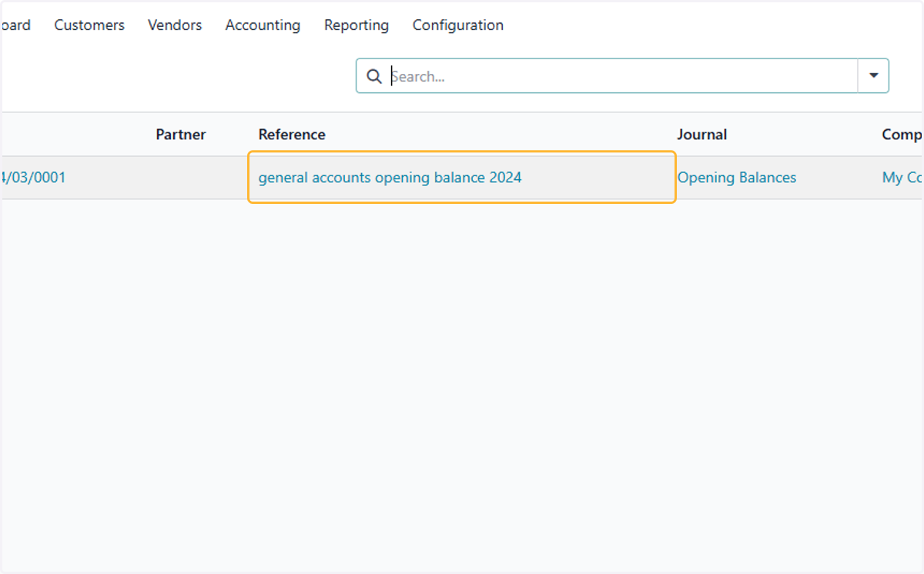Open the Reporting menu
The height and width of the screenshot is (574, 924).
[357, 25]
